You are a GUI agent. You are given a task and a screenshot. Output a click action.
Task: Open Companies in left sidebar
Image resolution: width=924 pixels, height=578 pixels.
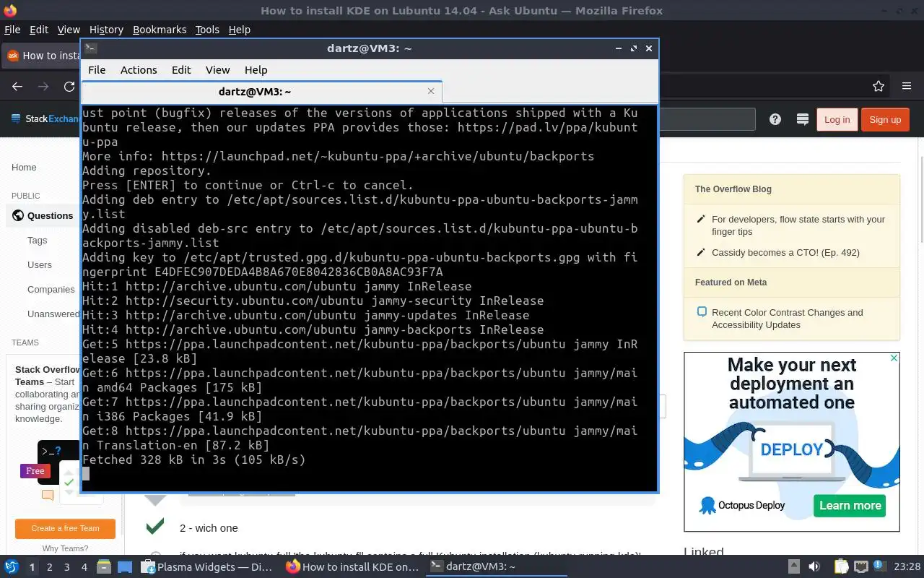[x=51, y=289]
